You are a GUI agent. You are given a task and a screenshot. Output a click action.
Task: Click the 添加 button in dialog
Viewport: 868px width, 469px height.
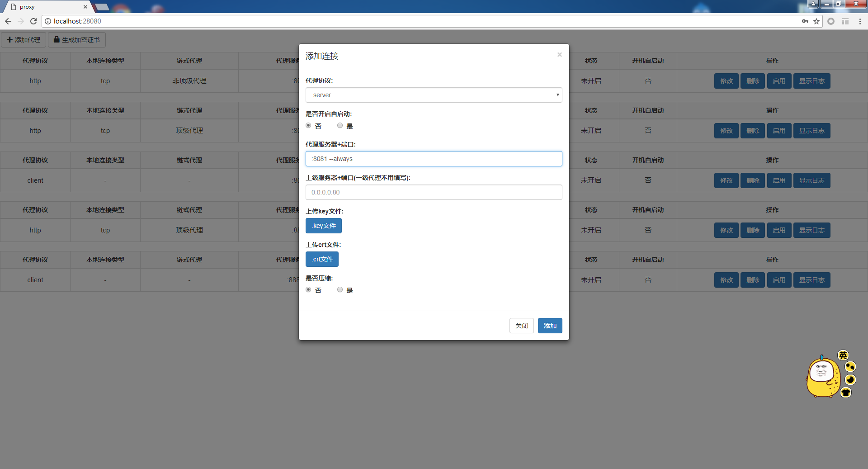550,326
